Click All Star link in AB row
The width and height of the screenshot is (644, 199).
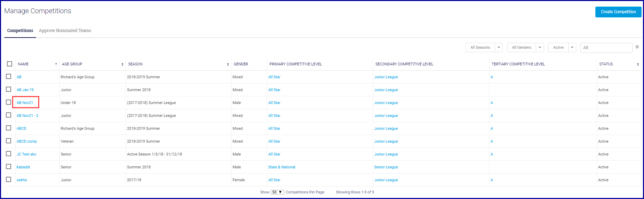[x=274, y=77]
